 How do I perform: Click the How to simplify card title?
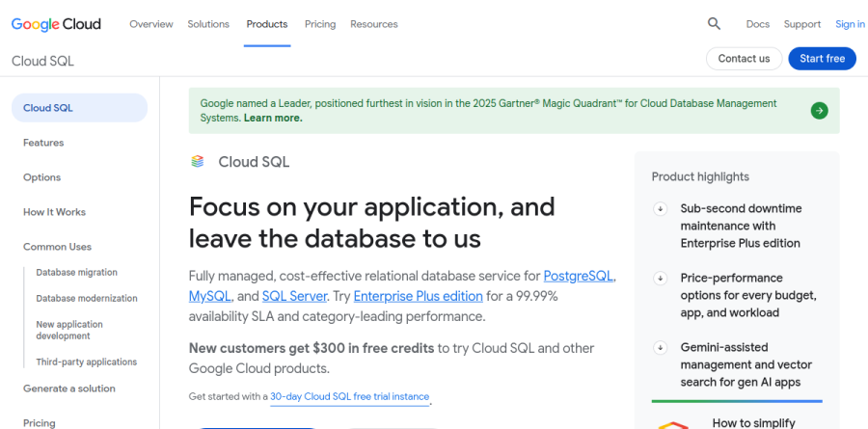coord(754,423)
